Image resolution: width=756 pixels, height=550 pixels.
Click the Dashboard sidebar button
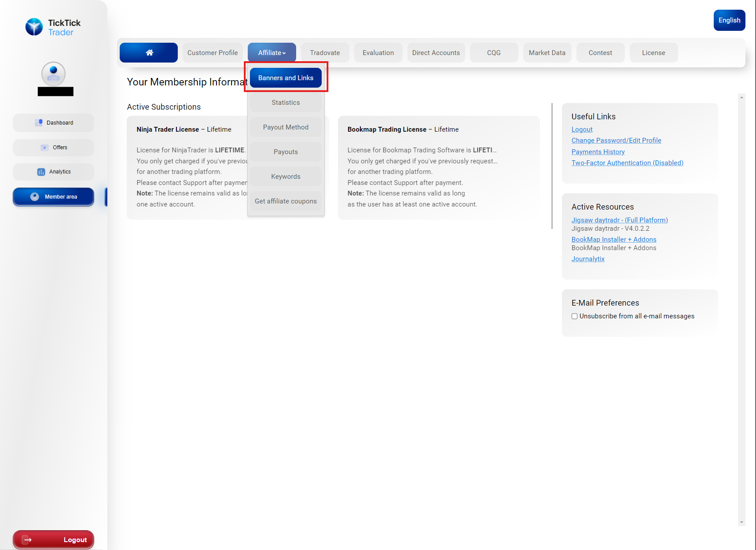point(53,123)
